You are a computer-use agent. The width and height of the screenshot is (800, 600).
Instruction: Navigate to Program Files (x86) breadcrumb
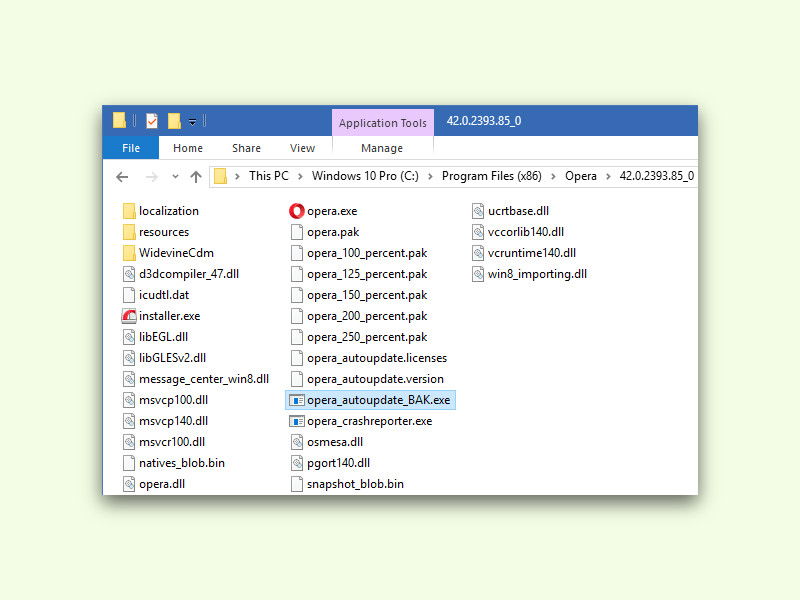492,176
